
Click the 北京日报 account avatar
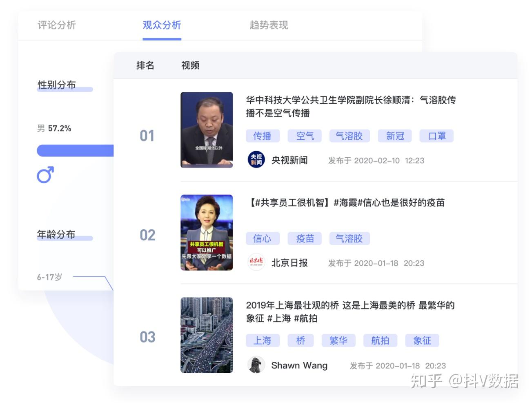pos(256,262)
